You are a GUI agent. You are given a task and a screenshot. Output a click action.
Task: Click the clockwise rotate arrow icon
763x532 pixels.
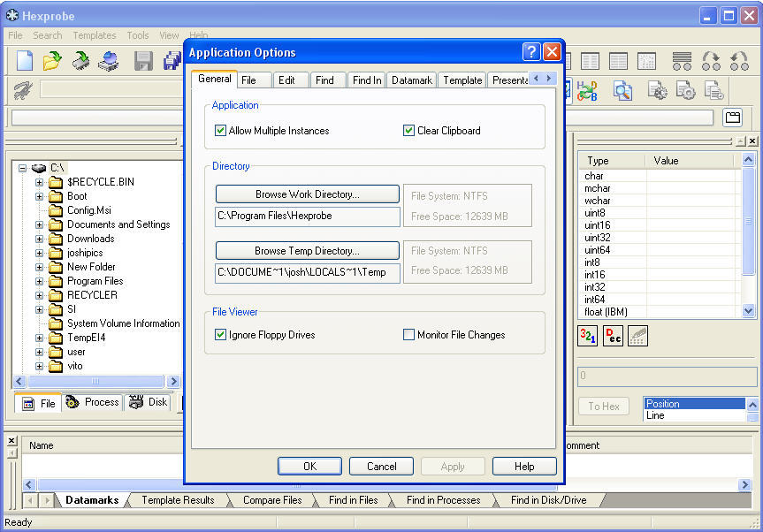[x=711, y=61]
